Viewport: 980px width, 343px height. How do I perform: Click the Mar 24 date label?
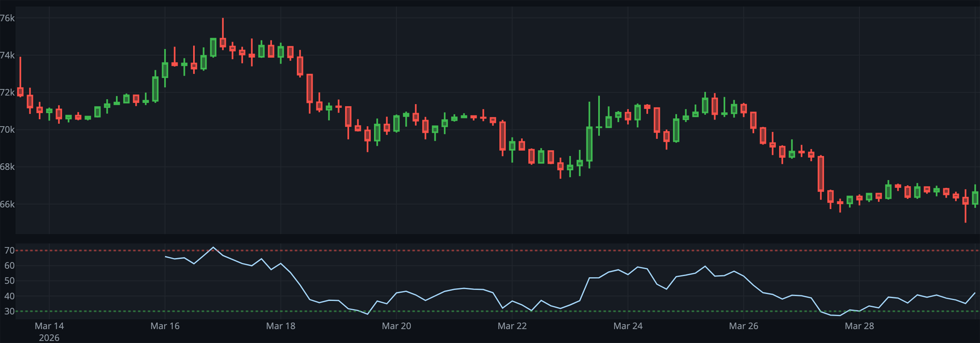point(628,326)
